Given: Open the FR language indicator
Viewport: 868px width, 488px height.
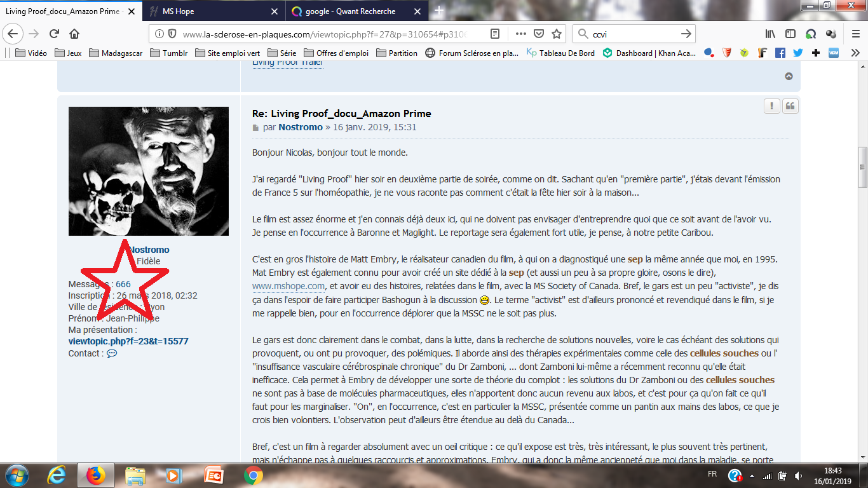Looking at the screenshot, I should [712, 475].
